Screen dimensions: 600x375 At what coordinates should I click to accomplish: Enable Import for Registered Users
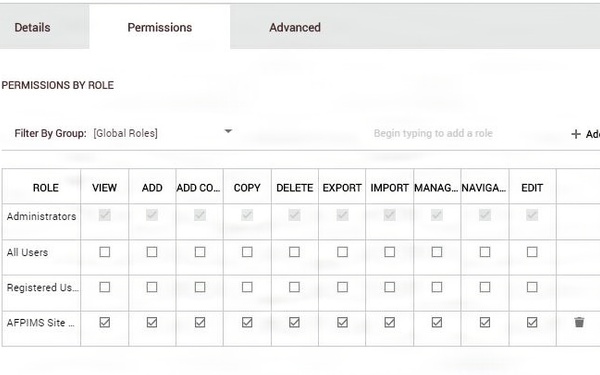pyautogui.click(x=390, y=287)
